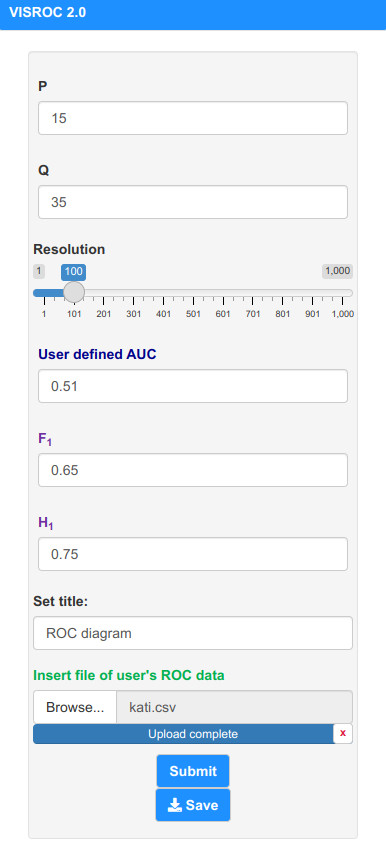This screenshot has width=386, height=860.
Task: Click the 501 tick on Resolution slider
Action: coord(192,314)
